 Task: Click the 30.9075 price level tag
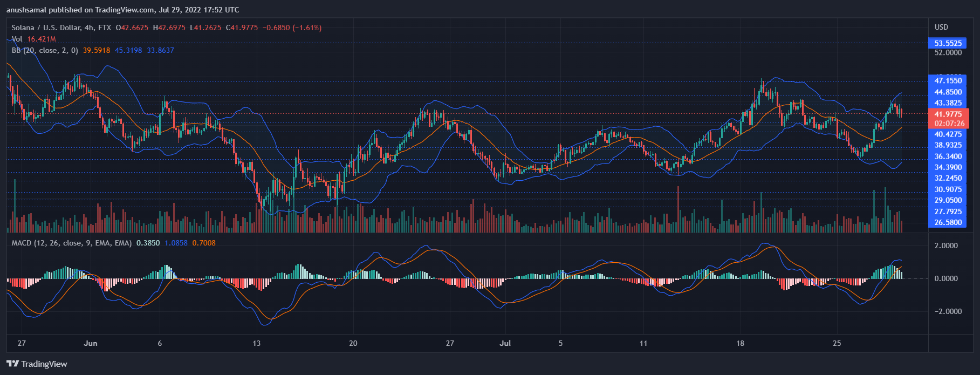tap(948, 189)
